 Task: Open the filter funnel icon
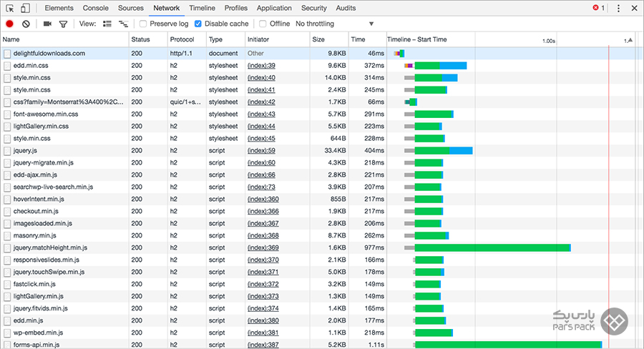click(63, 24)
